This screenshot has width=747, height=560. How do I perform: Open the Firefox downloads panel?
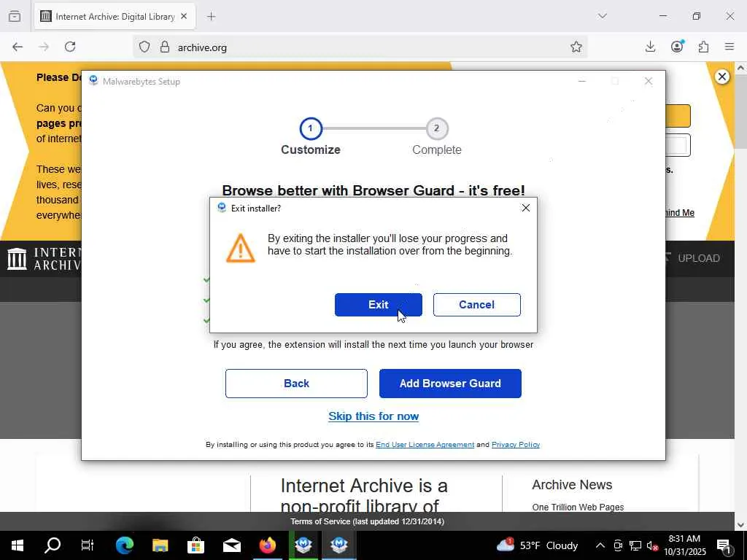650,47
